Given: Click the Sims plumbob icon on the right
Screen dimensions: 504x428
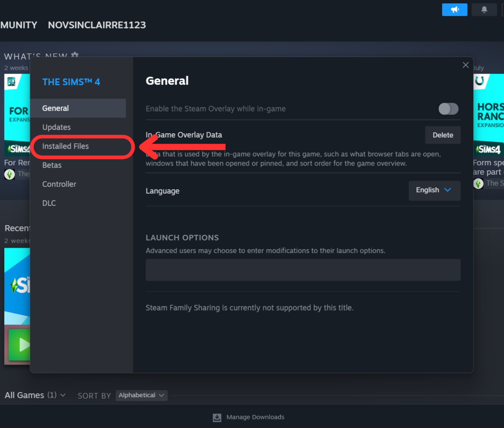Looking at the screenshot, I should tap(478, 183).
